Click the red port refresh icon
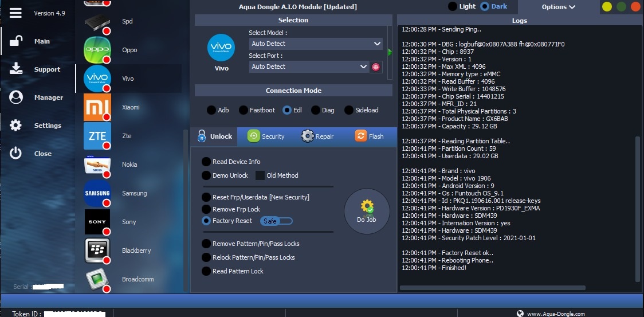The image size is (644, 317). pyautogui.click(x=375, y=66)
